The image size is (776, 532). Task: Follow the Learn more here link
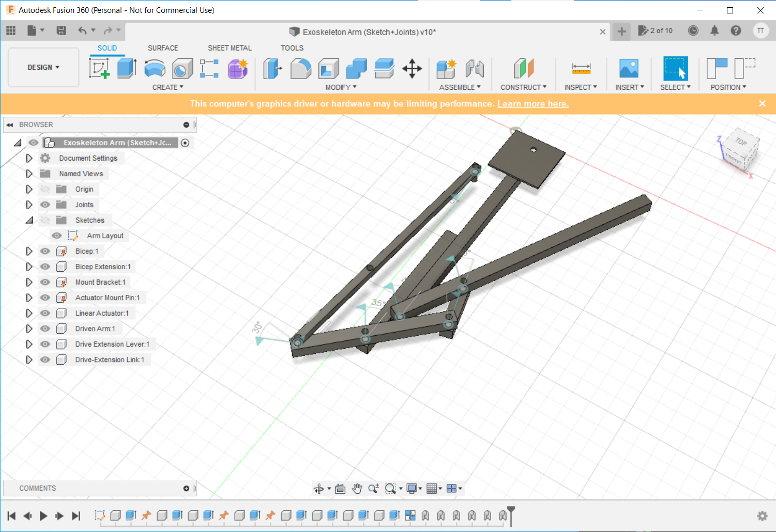532,104
